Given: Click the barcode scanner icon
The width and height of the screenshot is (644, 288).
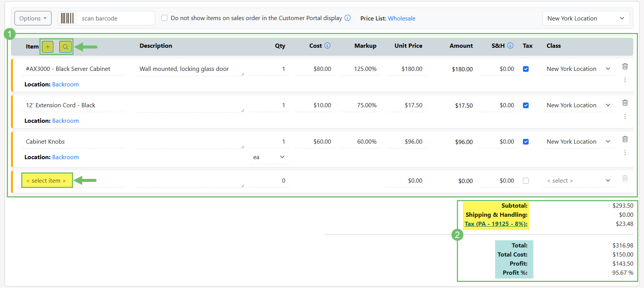Looking at the screenshot, I should click(x=67, y=18).
